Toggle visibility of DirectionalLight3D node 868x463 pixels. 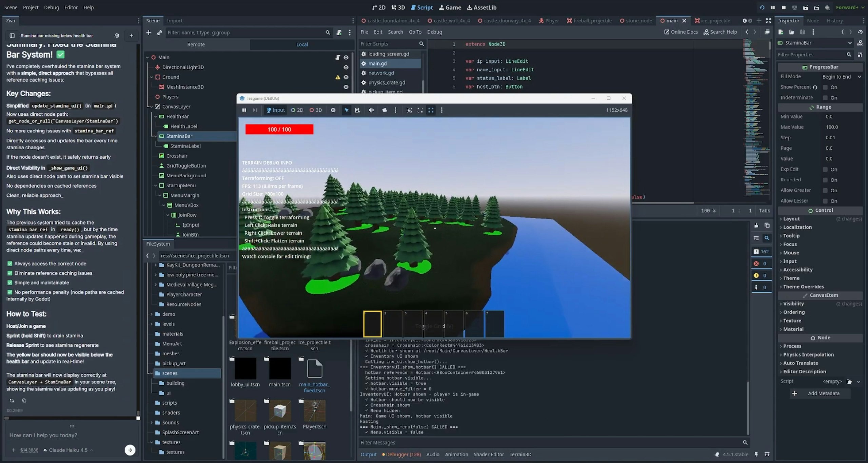(346, 67)
